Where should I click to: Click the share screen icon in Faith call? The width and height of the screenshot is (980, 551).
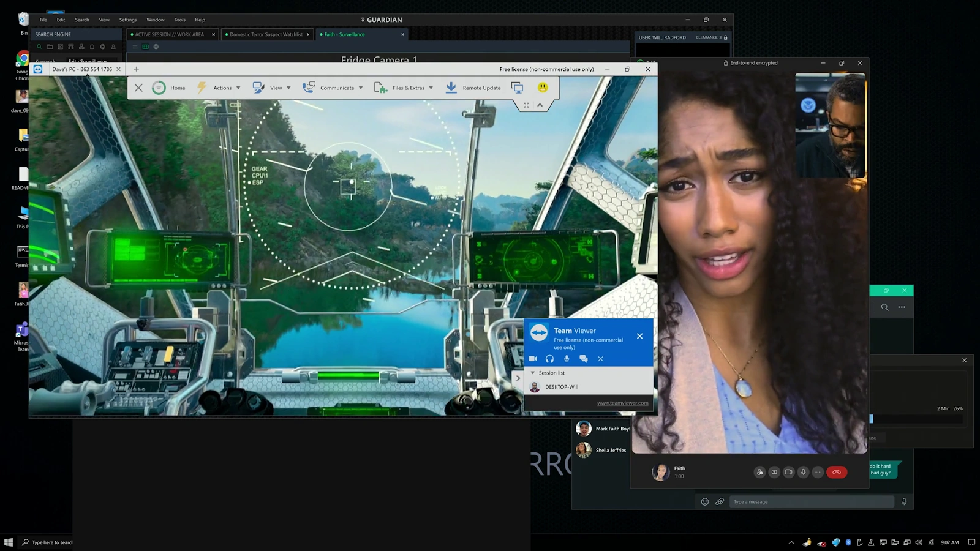pos(774,472)
